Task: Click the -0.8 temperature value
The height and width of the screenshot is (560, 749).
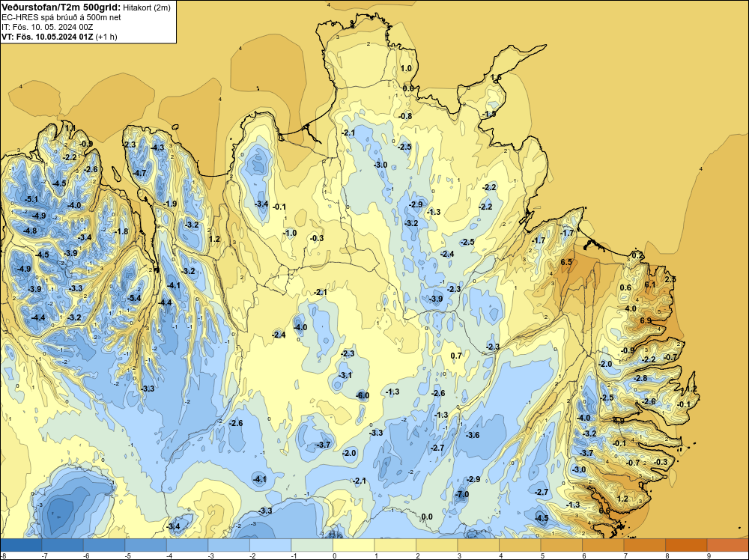Action: [405, 116]
